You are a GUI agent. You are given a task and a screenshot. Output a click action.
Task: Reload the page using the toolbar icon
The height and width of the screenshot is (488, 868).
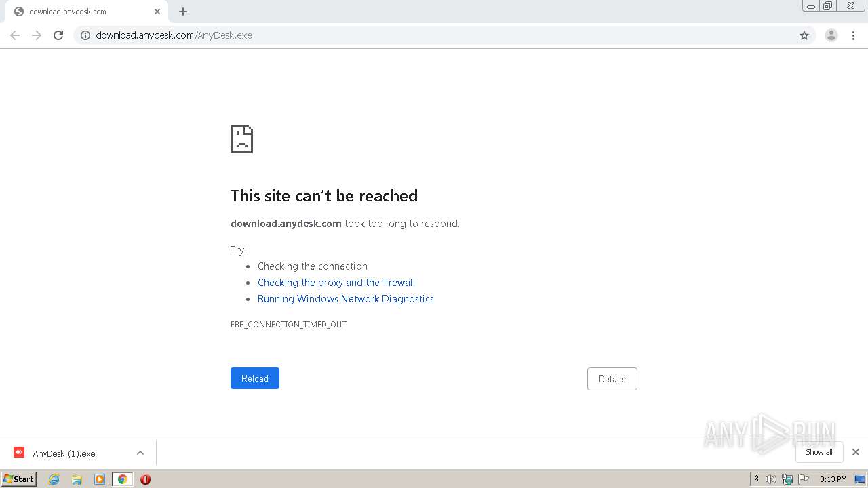pyautogui.click(x=58, y=35)
